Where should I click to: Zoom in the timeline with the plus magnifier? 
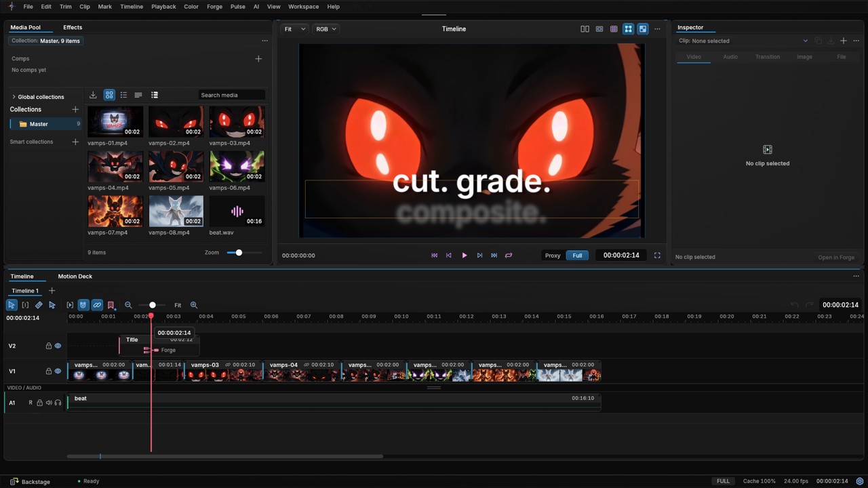click(194, 305)
